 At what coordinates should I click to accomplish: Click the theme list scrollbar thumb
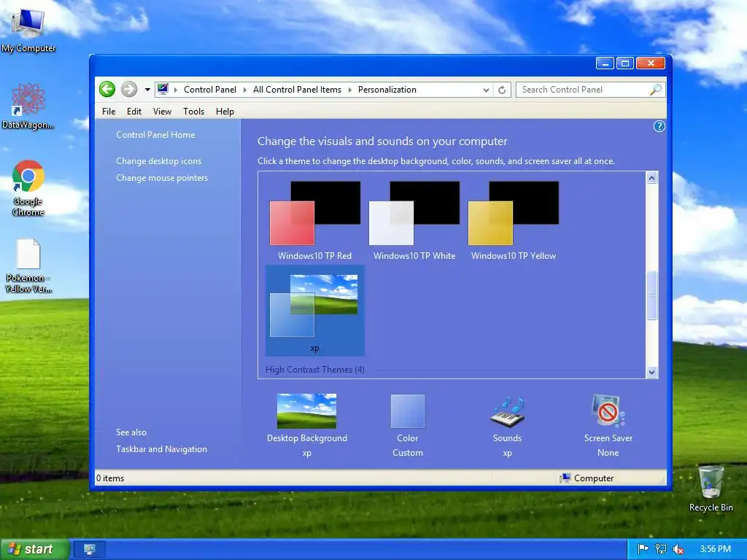[651, 295]
